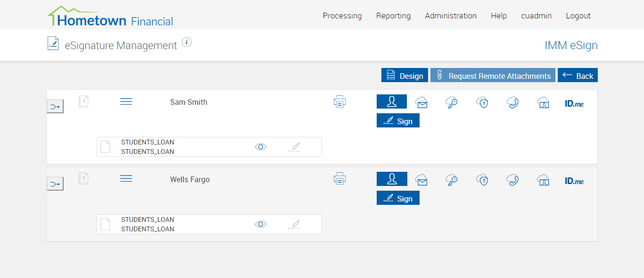Click the print icon in Sam Smith row
This screenshot has width=644, height=278.
tap(339, 101)
